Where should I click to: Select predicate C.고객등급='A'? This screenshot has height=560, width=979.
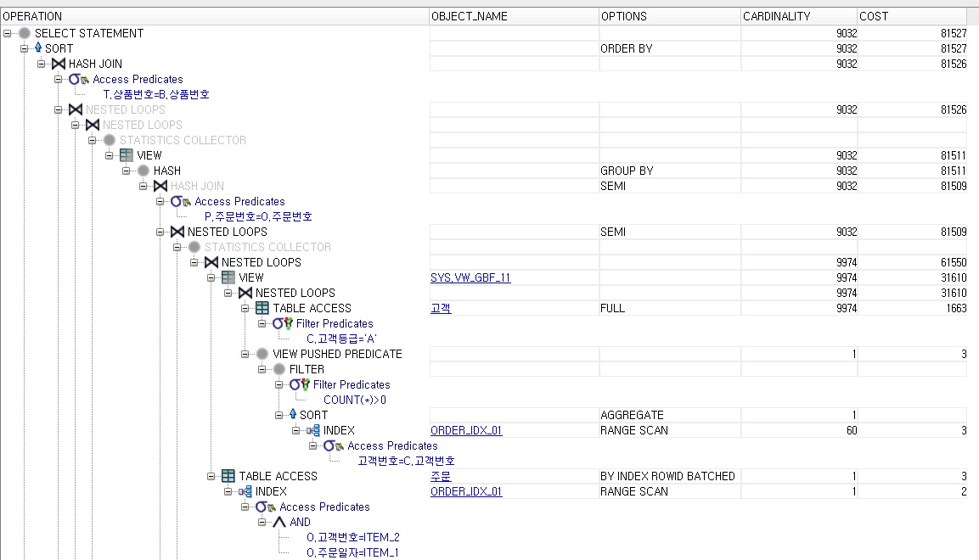coord(341,339)
